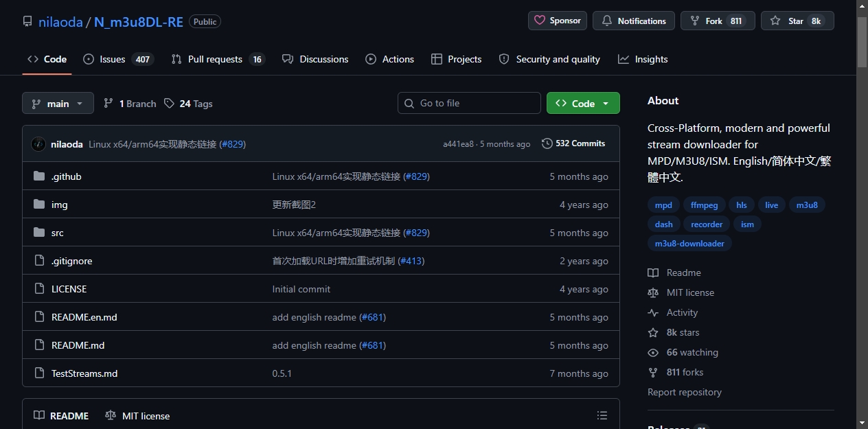The height and width of the screenshot is (429, 868).
Task: Click the hls topic tag
Action: (x=742, y=205)
